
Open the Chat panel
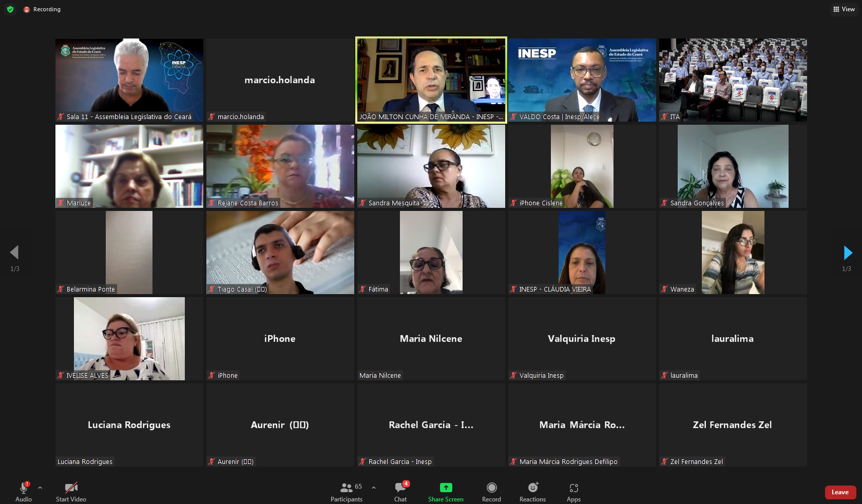click(x=400, y=492)
